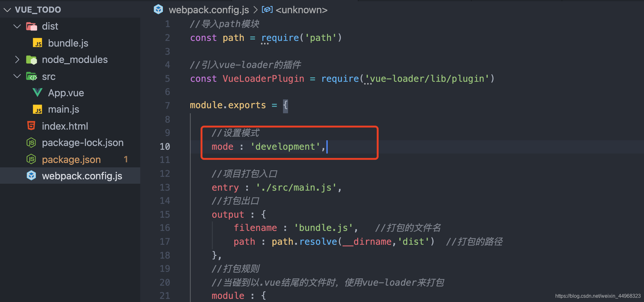Image resolution: width=644 pixels, height=302 pixels.
Task: Click the output property on line 15
Action: click(228, 215)
